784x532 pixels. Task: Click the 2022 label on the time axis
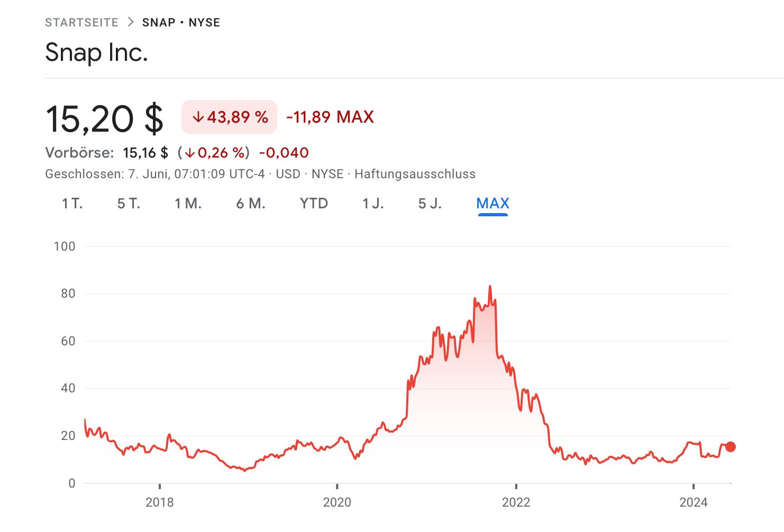click(516, 502)
